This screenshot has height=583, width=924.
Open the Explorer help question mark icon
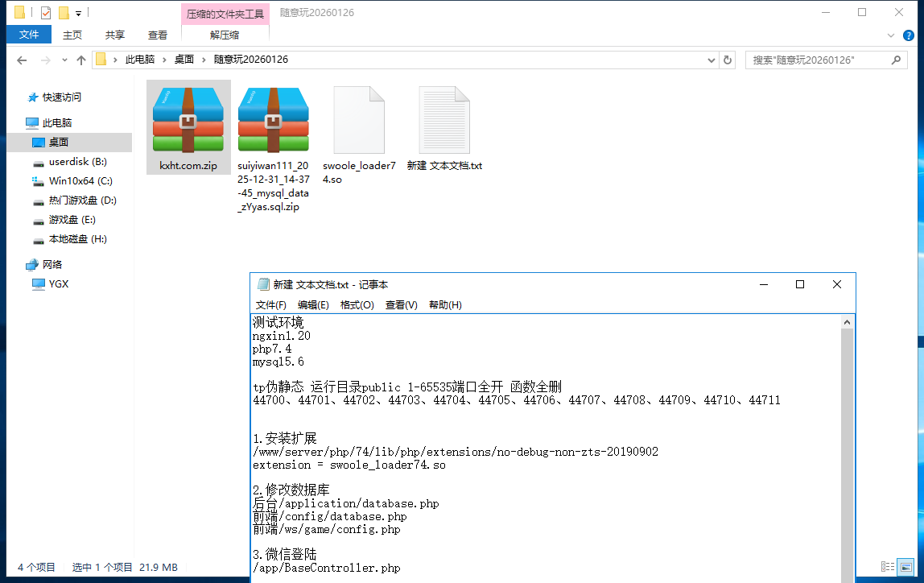coord(909,35)
